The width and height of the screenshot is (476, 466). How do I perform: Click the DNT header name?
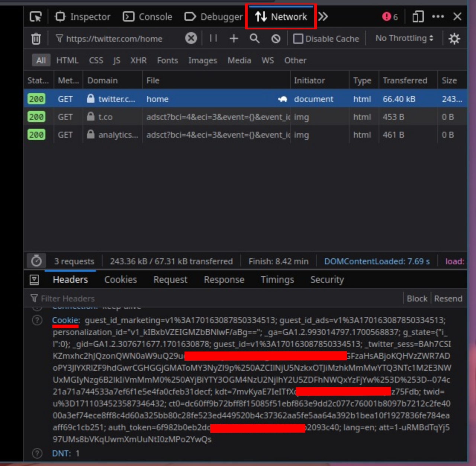[x=60, y=453]
